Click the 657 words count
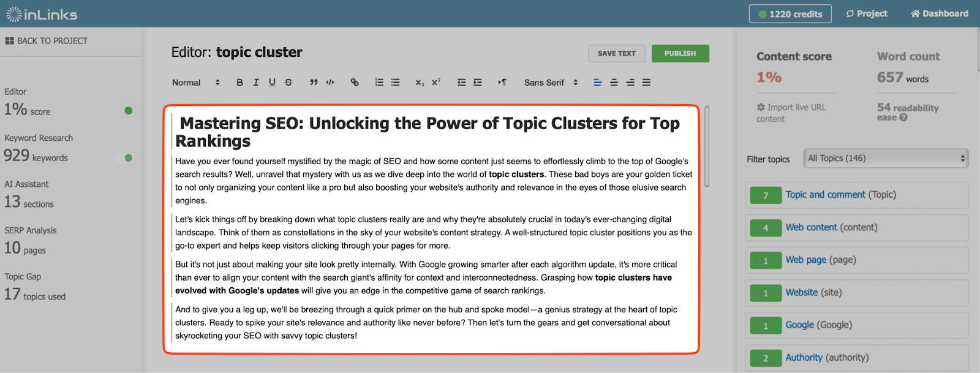 [x=903, y=78]
